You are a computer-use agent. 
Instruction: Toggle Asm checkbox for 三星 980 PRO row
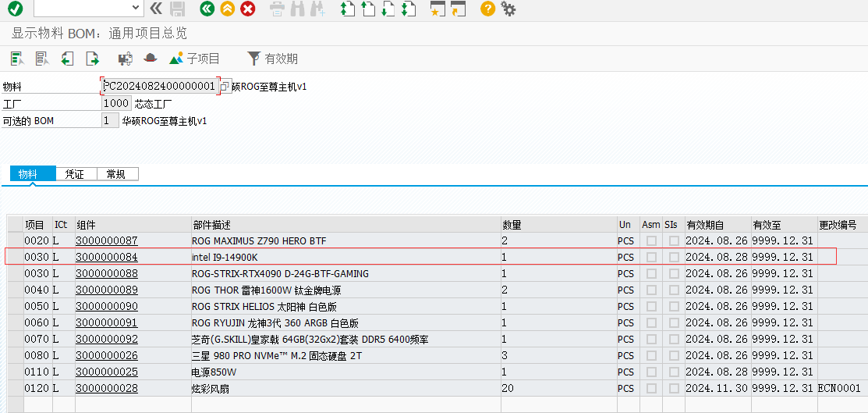(x=651, y=355)
